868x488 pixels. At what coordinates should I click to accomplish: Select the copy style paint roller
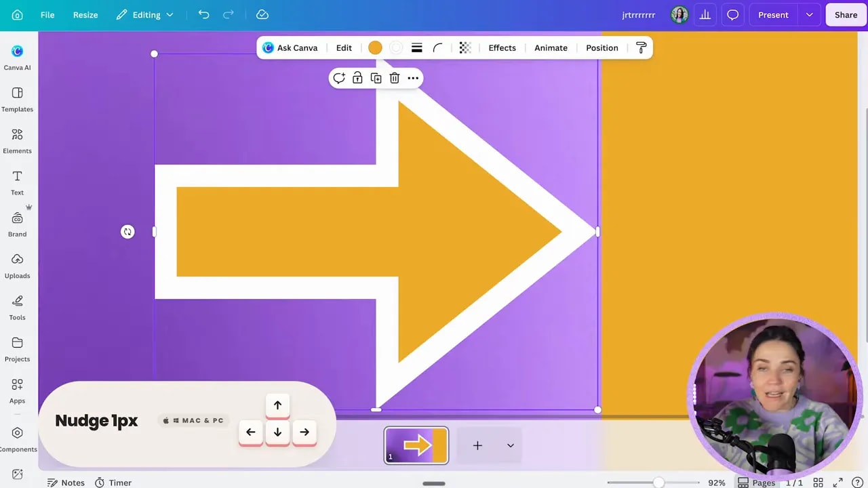pyautogui.click(x=641, y=47)
